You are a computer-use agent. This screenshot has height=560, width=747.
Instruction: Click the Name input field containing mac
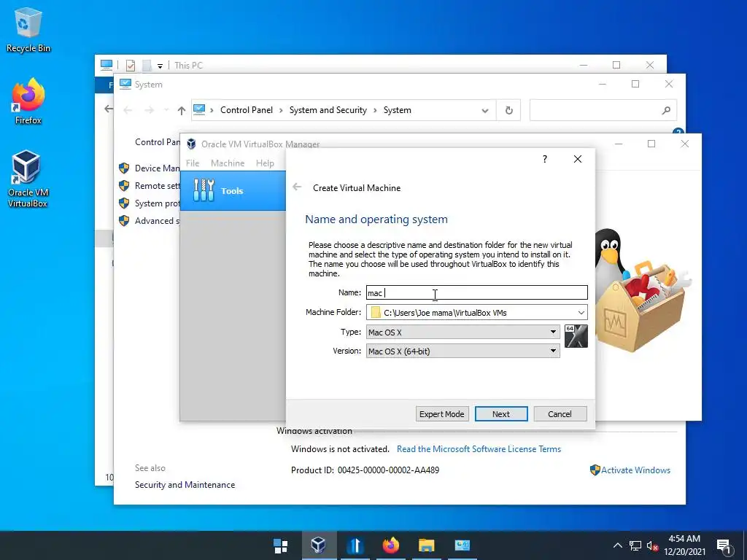pyautogui.click(x=476, y=292)
